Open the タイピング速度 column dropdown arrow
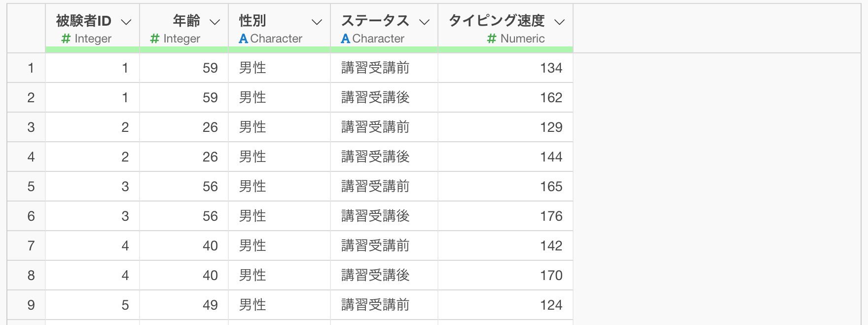 [559, 22]
